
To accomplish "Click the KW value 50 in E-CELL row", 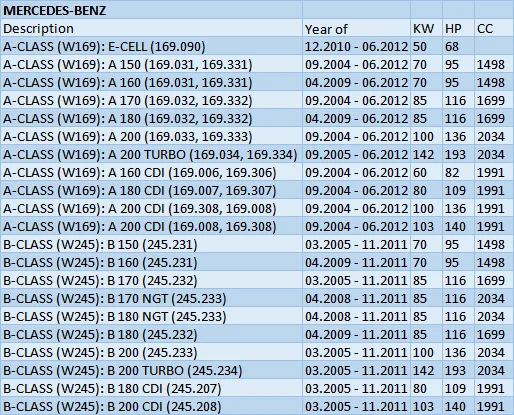I will coord(426,46).
